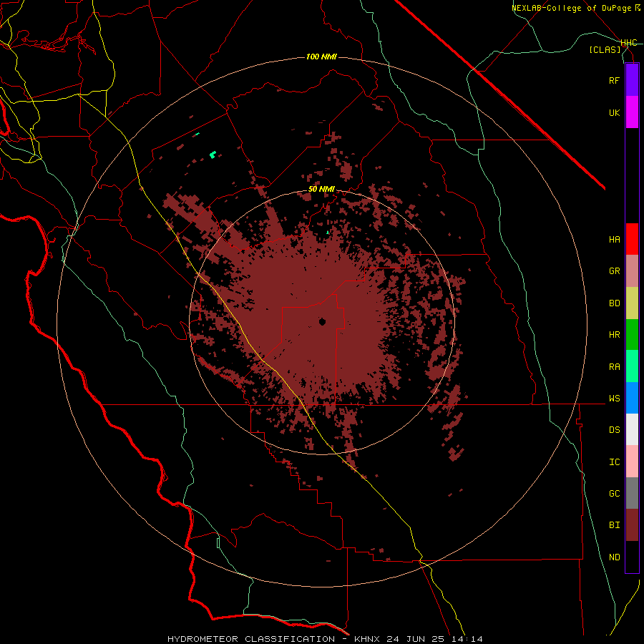This screenshot has width=644, height=644.
Task: Click the 'BD' legend label
Action: pos(614,303)
